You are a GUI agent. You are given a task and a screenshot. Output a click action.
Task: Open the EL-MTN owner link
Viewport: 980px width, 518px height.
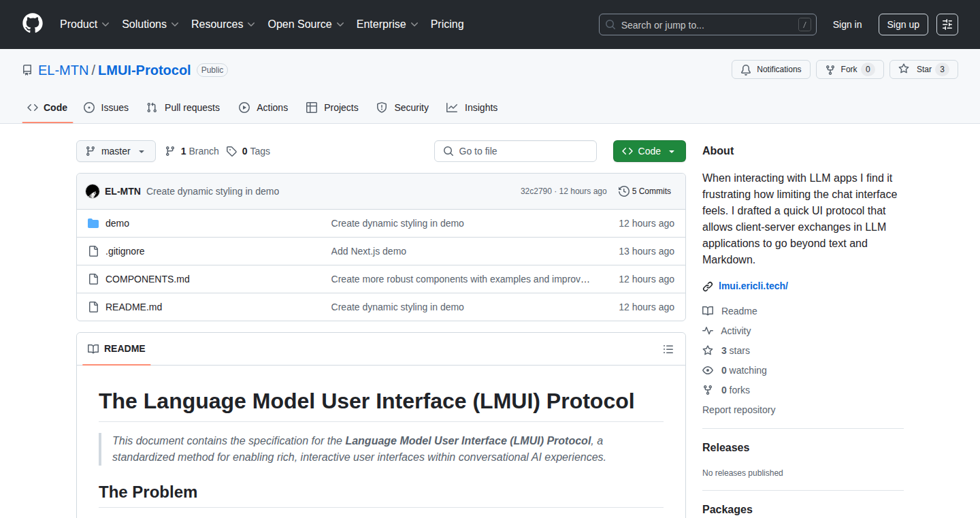(x=63, y=70)
